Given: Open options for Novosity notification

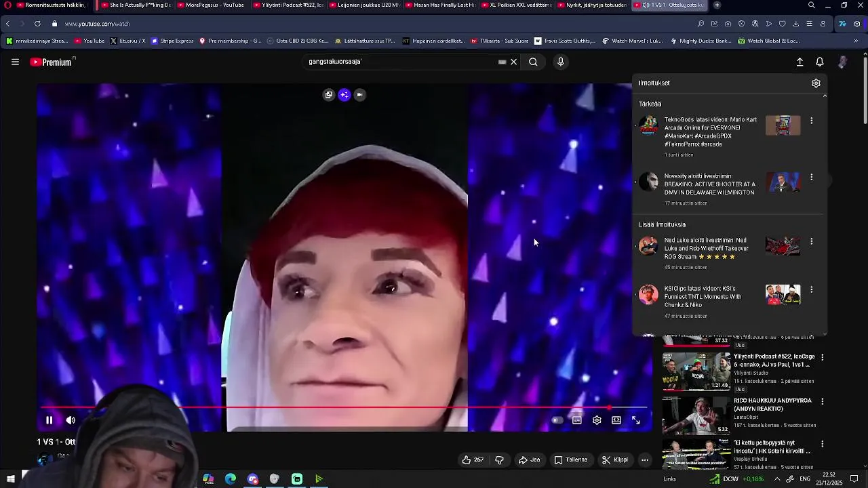Looking at the screenshot, I should 811,177.
